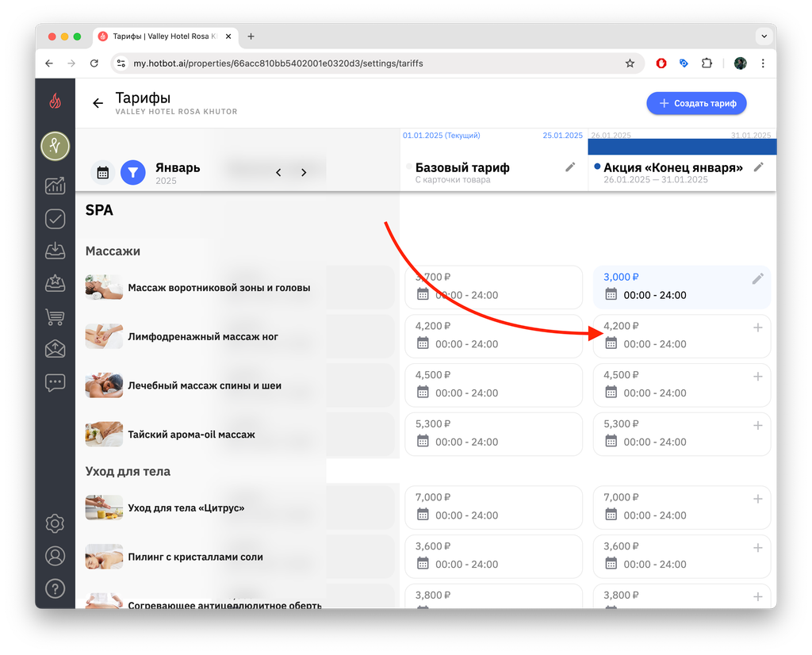This screenshot has height=655, width=812.
Task: Reload the page in browser toolbar
Action: (x=94, y=63)
